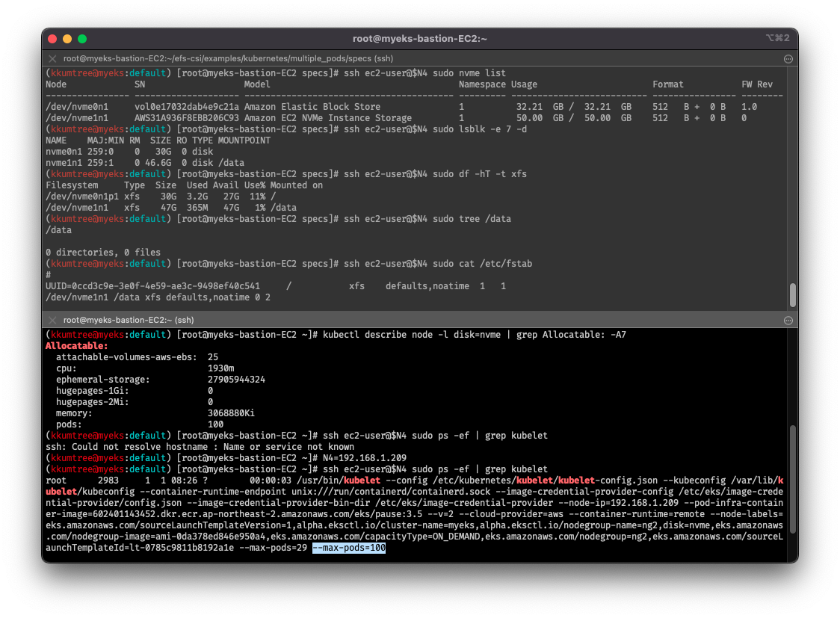Select the upper pane title ending multiple_pods/specs (ssh)
The height and width of the screenshot is (618, 840).
click(x=228, y=58)
